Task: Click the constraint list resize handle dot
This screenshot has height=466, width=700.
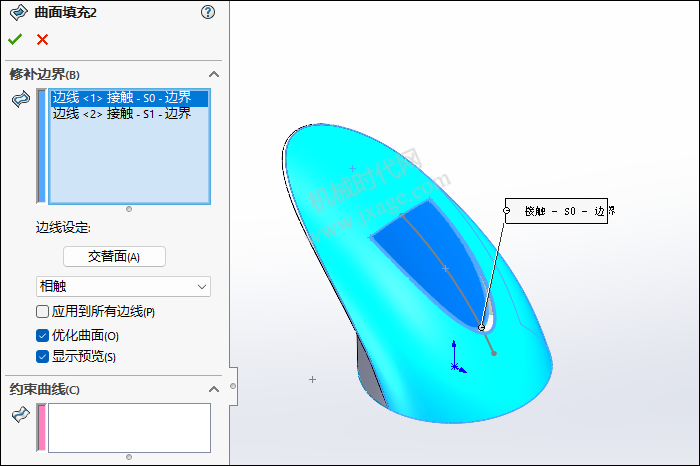Action: tap(129, 457)
